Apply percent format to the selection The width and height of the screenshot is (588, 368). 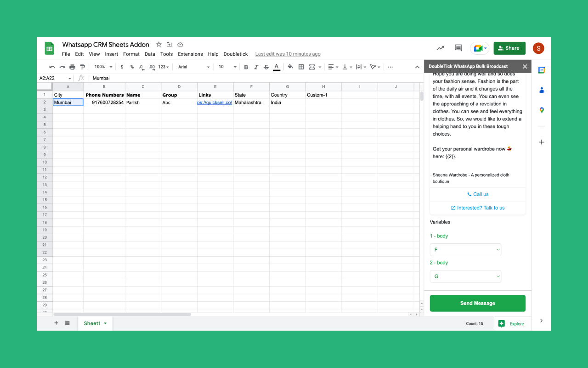click(132, 67)
